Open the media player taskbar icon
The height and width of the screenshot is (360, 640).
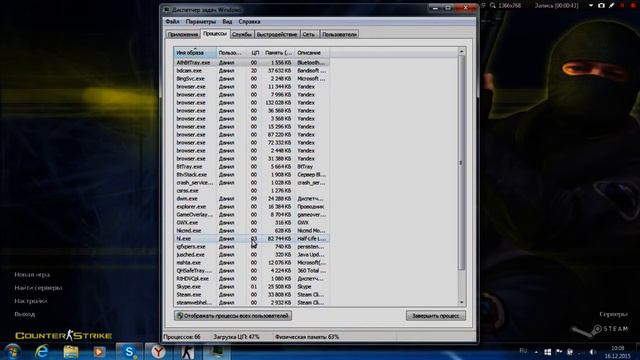point(99,351)
